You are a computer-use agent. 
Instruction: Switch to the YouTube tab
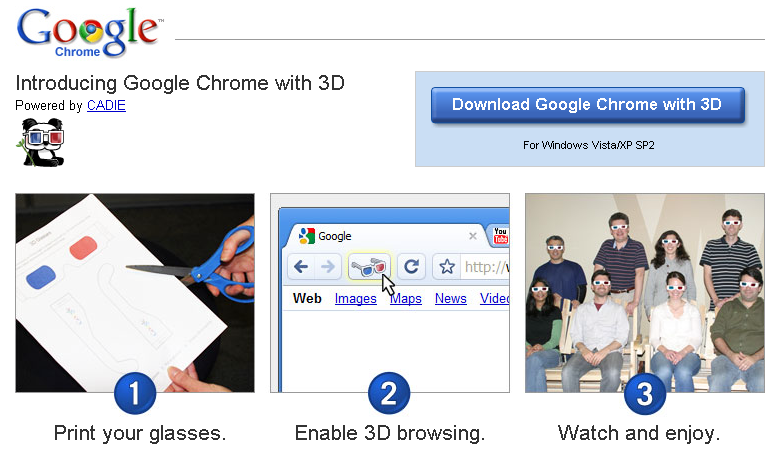[x=500, y=237]
